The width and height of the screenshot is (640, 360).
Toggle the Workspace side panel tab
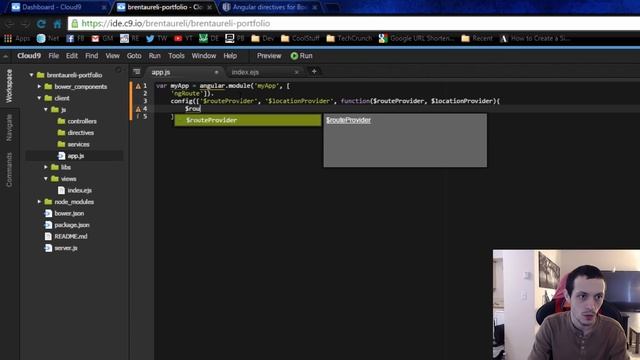[x=9, y=86]
